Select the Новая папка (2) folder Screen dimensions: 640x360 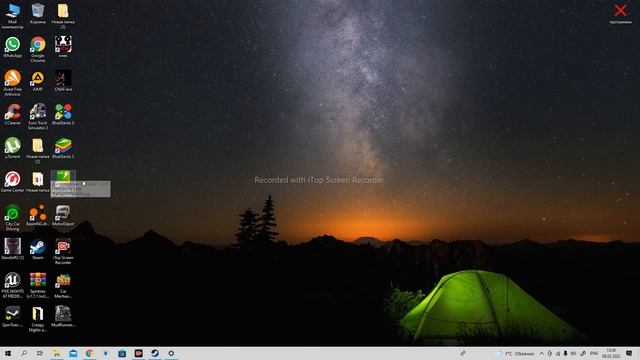point(38,150)
